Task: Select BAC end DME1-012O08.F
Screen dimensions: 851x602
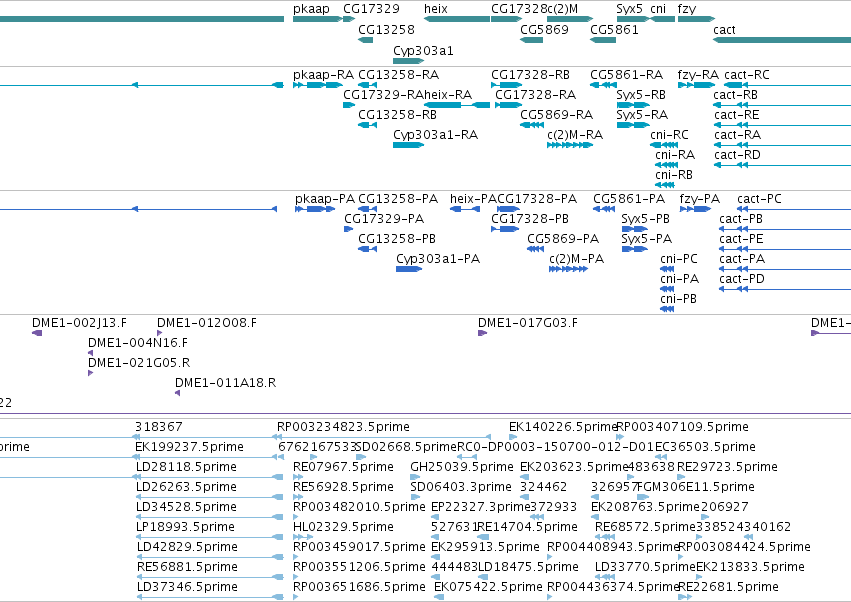Action: point(207,323)
